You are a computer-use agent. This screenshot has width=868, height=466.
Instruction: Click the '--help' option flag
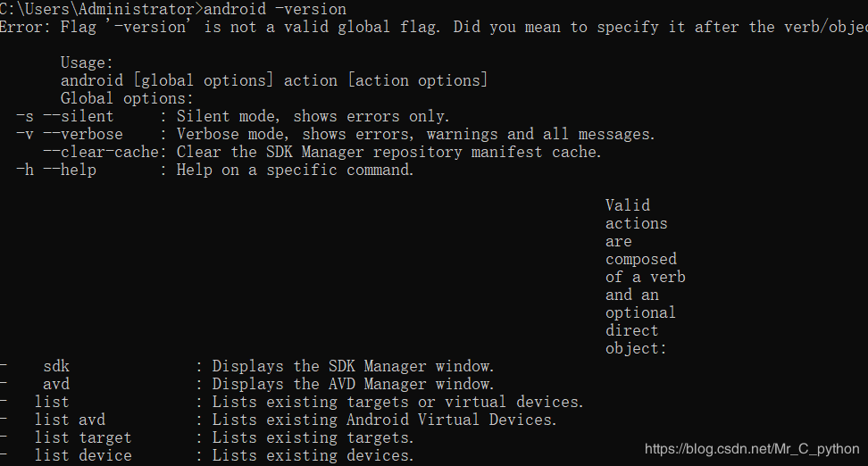(x=70, y=170)
